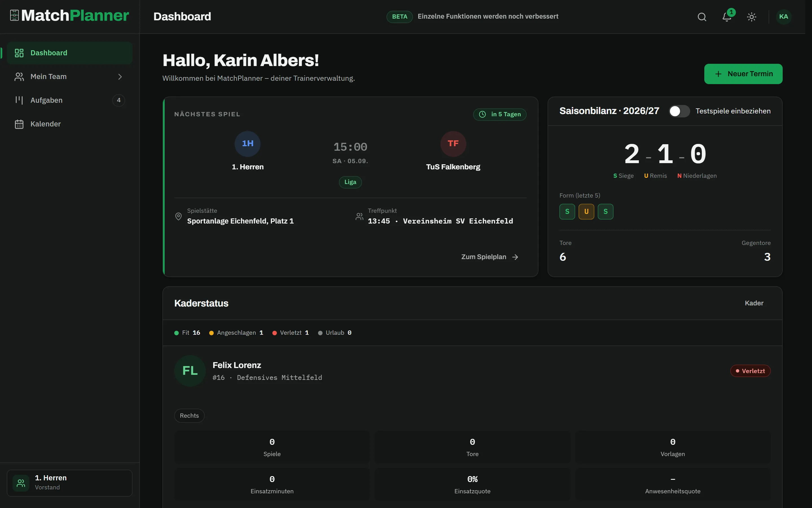Follow the Zum Spielplan link
This screenshot has width=812, height=508.
(x=490, y=257)
